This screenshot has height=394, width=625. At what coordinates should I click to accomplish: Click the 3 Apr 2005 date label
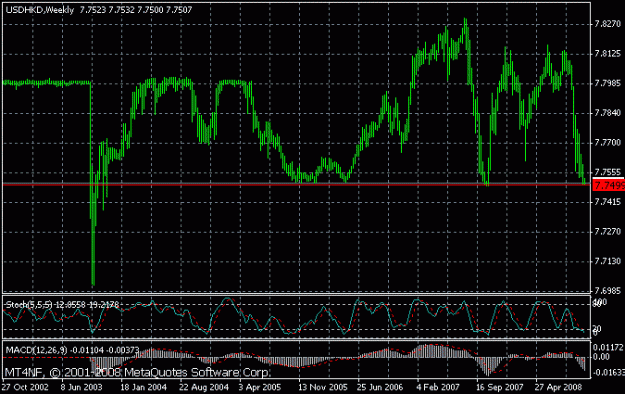coord(259,387)
